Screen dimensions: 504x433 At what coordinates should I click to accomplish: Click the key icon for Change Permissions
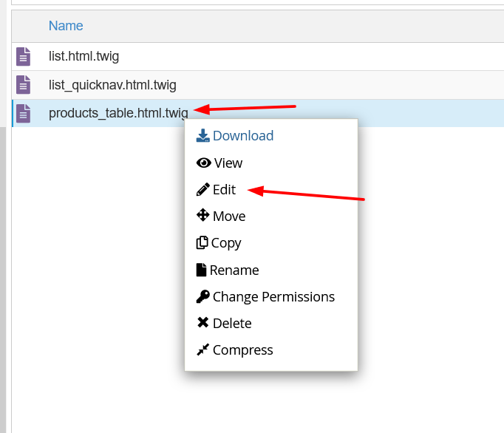click(202, 296)
